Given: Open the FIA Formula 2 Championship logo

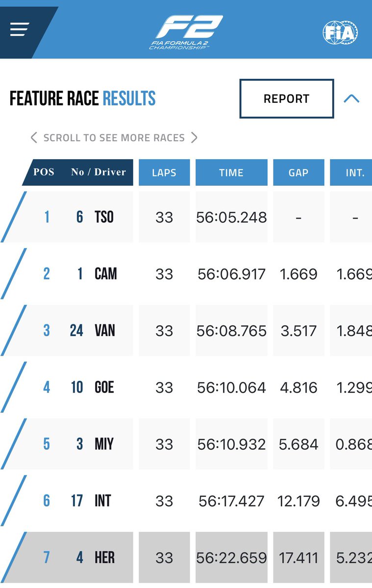Looking at the screenshot, I should coord(186,32).
